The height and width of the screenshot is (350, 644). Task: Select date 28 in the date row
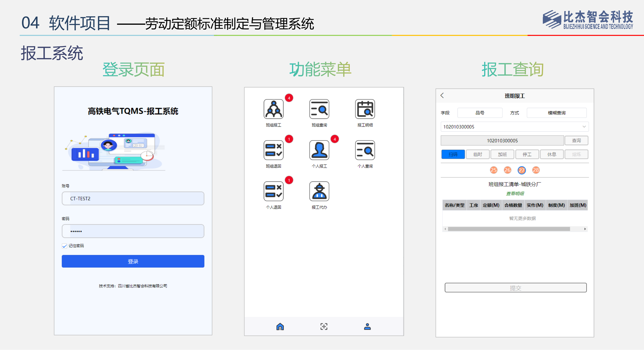[x=536, y=170]
